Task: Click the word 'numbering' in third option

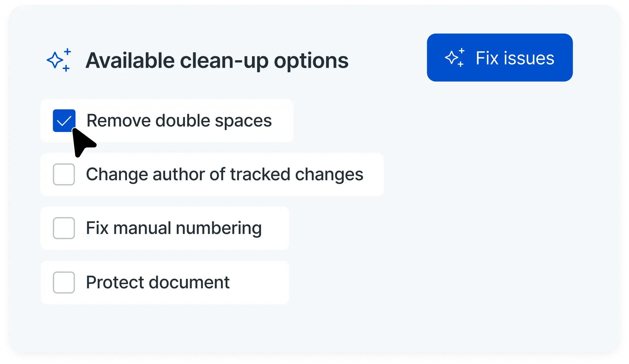Action: pos(219,228)
